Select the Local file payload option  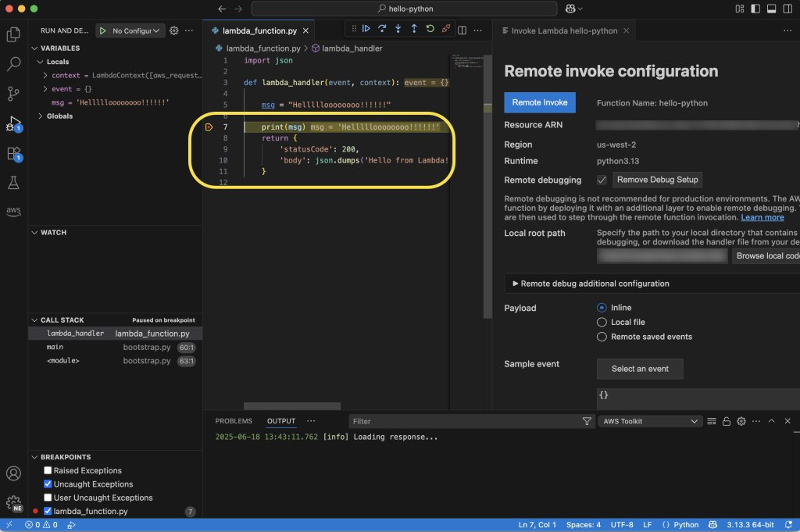(602, 322)
